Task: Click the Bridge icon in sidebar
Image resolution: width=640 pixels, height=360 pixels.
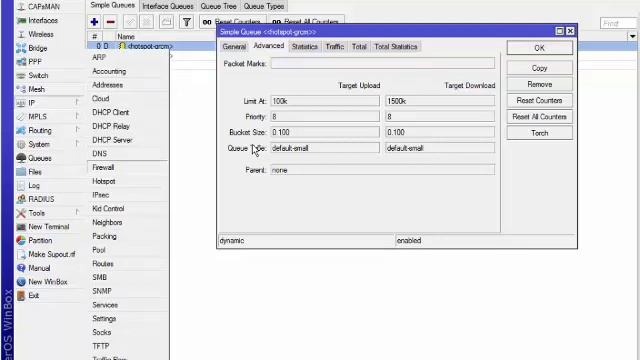Action: pyautogui.click(x=21, y=48)
